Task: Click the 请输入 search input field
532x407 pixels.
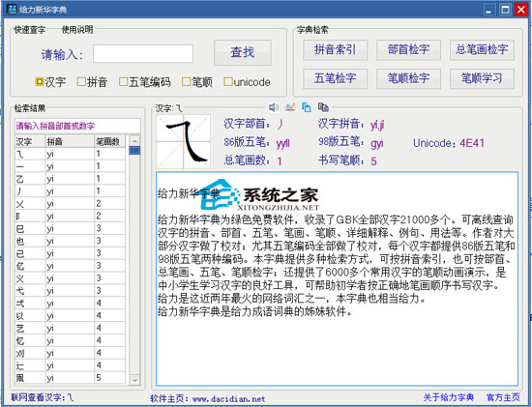Action: click(x=143, y=53)
